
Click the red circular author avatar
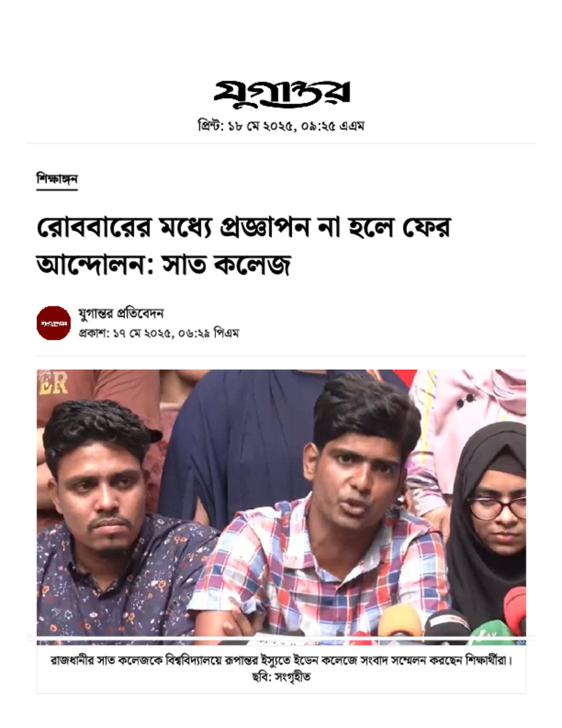(x=53, y=323)
